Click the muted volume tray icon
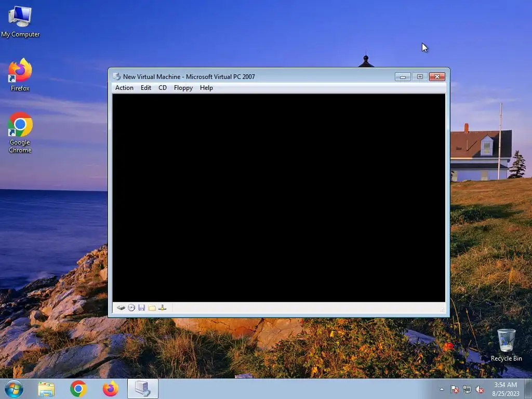Viewport: 532px width, 399px height. pyautogui.click(x=480, y=389)
